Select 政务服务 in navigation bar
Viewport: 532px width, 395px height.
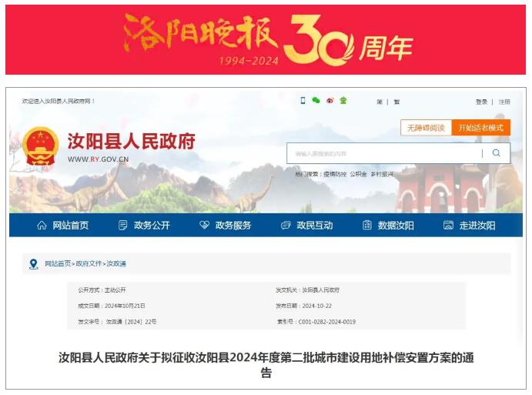(x=226, y=226)
